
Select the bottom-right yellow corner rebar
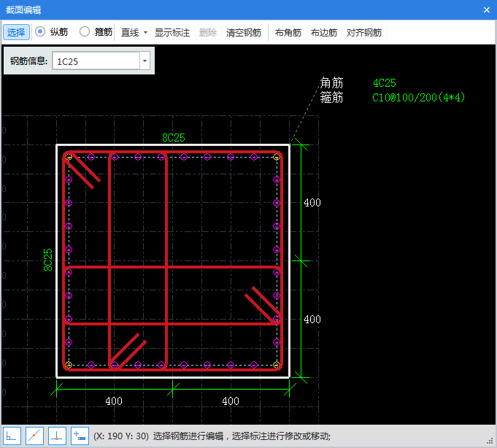coord(277,365)
